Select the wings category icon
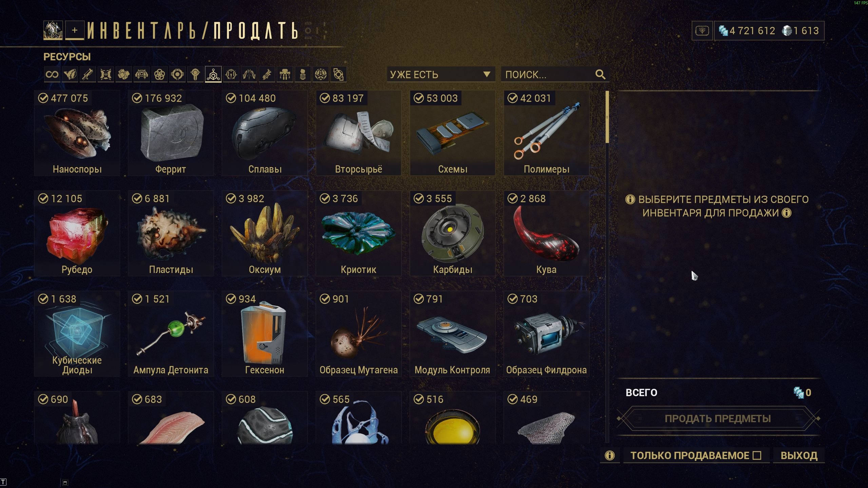This screenshot has height=488, width=868. point(249,74)
